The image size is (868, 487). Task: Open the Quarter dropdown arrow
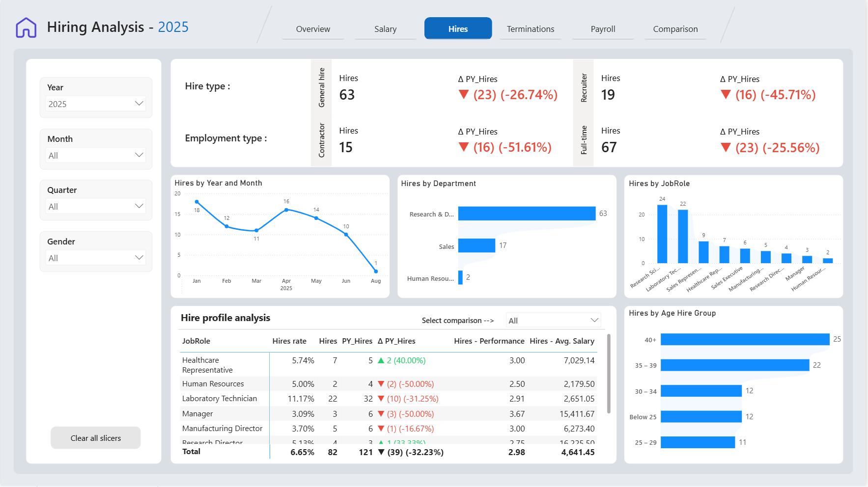tap(139, 206)
